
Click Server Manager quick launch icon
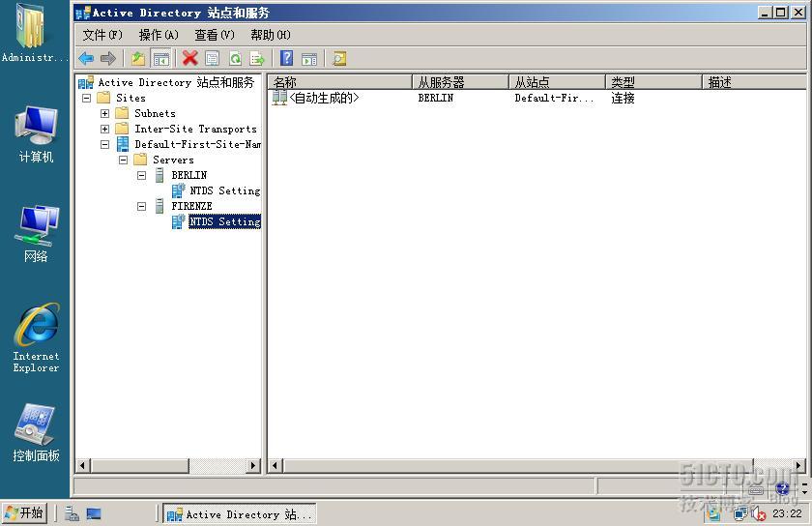(72, 513)
